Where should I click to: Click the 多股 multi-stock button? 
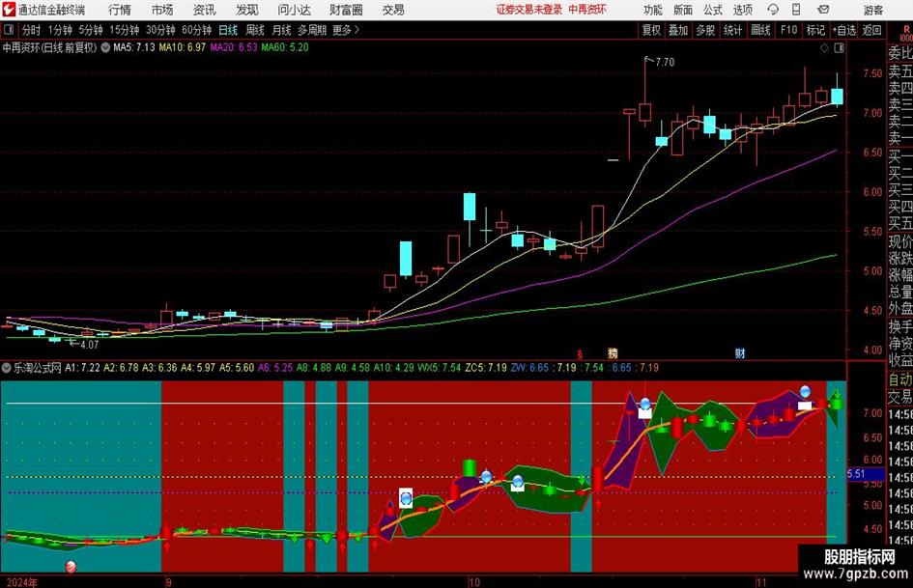[x=705, y=30]
